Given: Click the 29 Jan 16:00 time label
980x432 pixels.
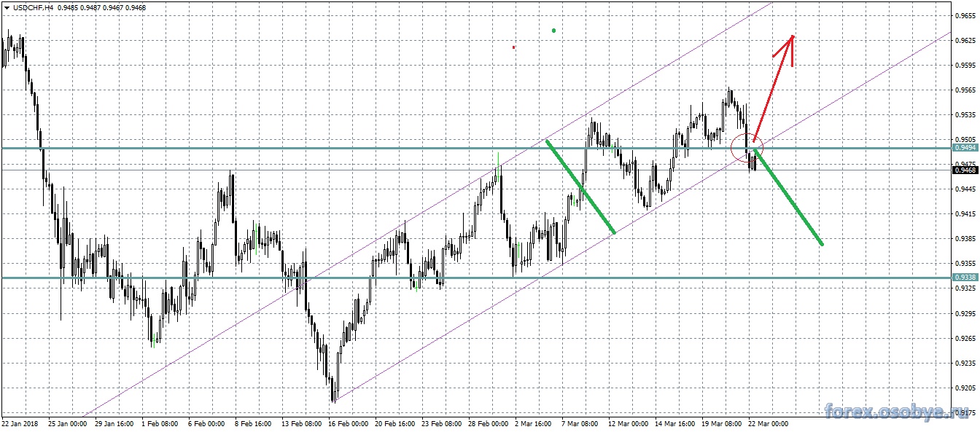Looking at the screenshot, I should [x=114, y=423].
